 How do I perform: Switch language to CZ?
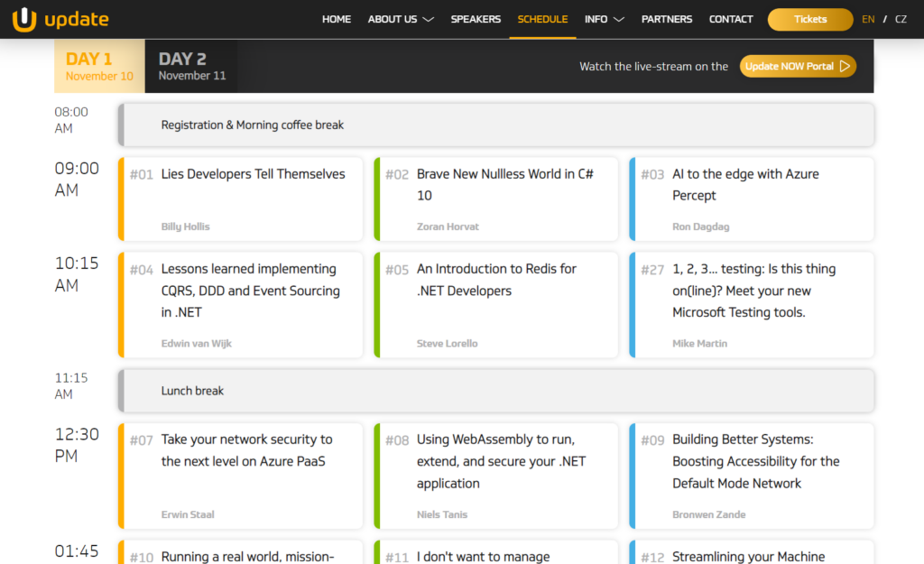coord(901,20)
